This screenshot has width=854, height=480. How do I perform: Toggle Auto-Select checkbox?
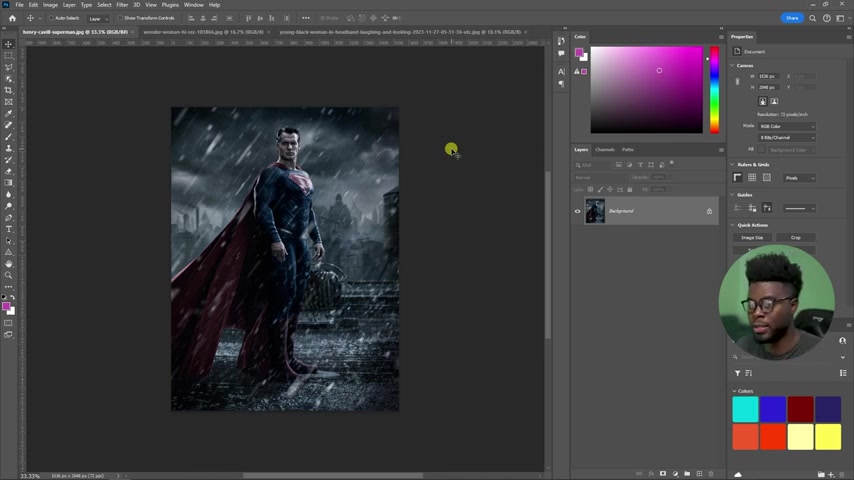click(x=51, y=18)
